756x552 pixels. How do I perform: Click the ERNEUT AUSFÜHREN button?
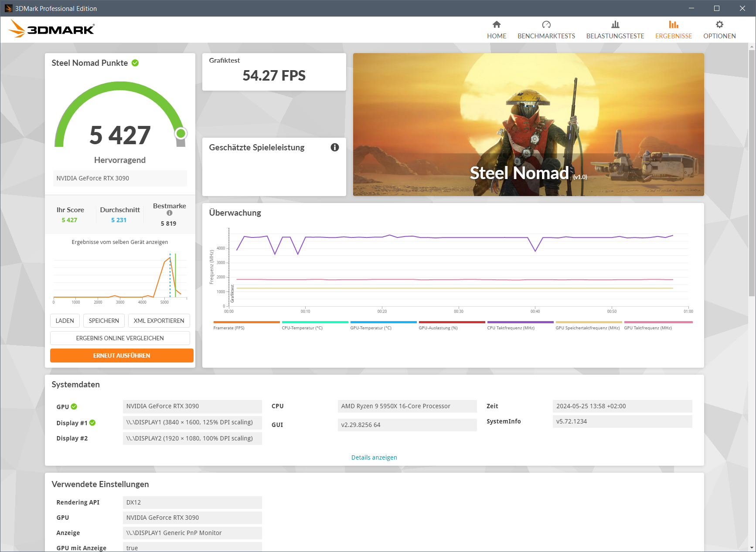(x=122, y=355)
